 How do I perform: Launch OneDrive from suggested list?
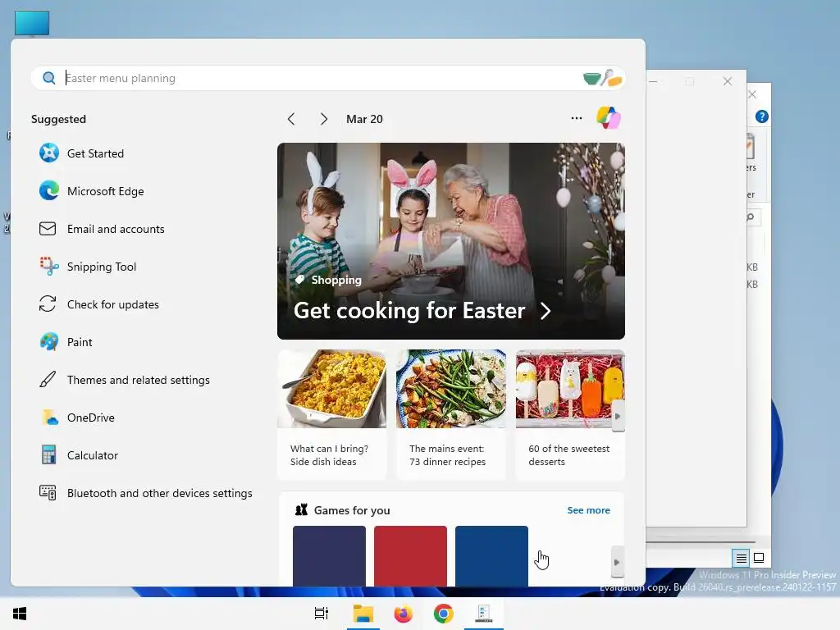[x=90, y=418]
